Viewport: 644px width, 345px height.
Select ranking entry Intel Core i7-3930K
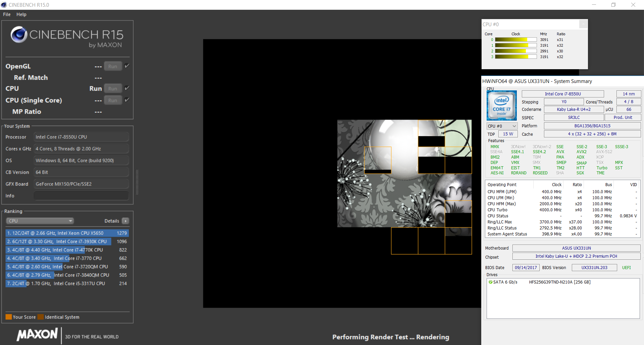point(67,241)
